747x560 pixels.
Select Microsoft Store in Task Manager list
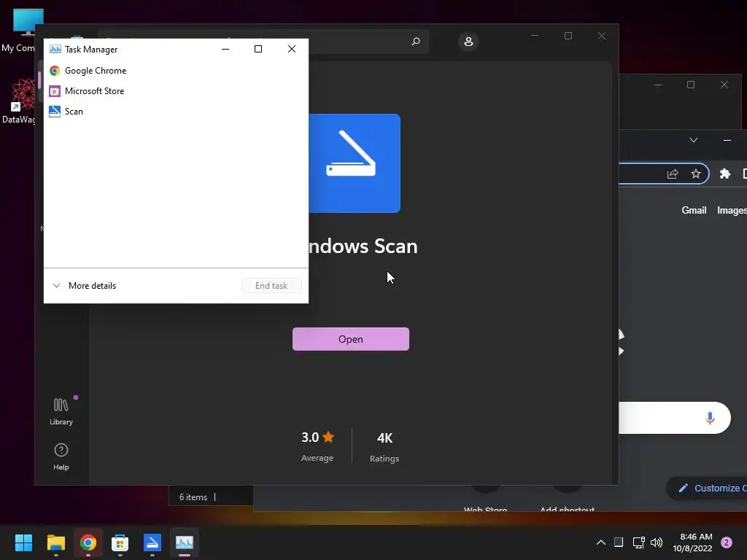(x=176, y=91)
